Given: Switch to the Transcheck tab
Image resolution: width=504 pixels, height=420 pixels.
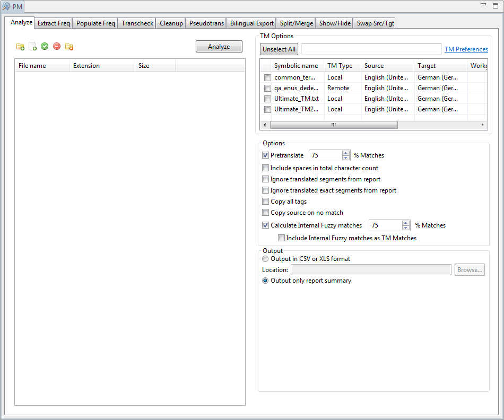Looking at the screenshot, I should point(137,23).
